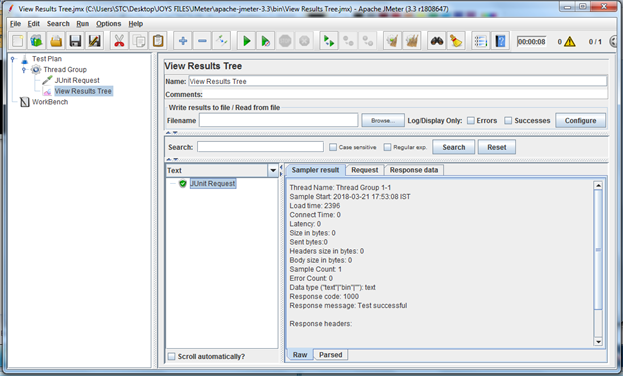Open the Options menu
Image resolution: width=623 pixels, height=376 pixels.
pyautogui.click(x=108, y=24)
